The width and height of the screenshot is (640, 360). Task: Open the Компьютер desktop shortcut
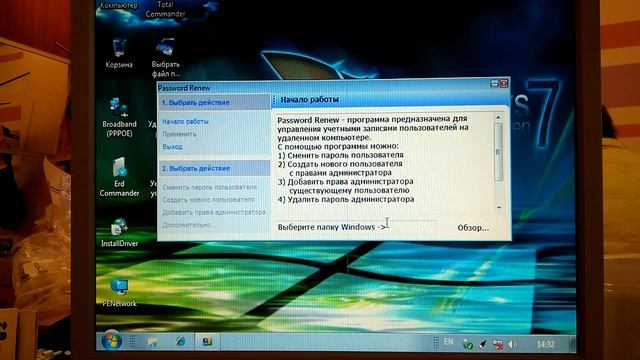[119, 6]
